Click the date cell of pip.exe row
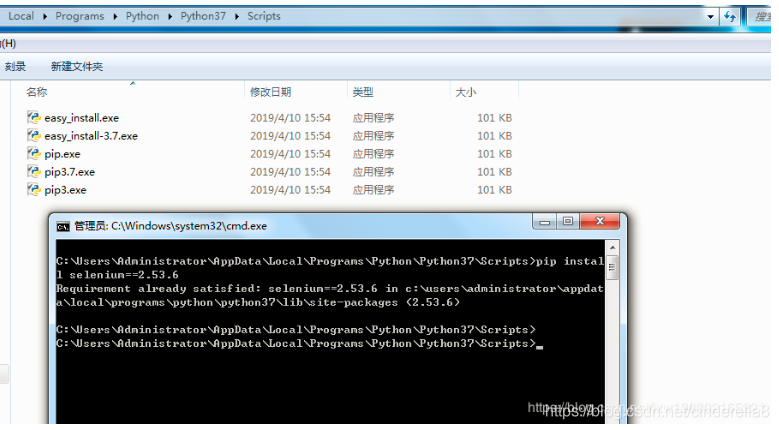The width and height of the screenshot is (779, 430). point(290,154)
